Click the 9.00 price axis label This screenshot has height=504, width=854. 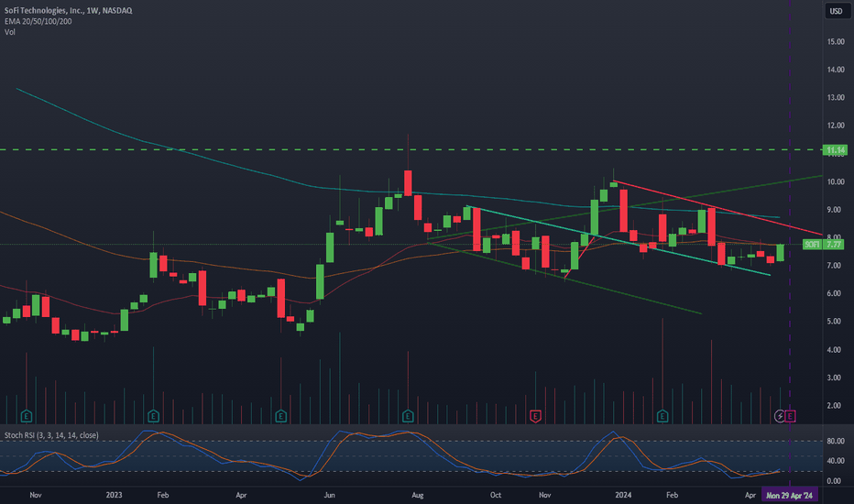pos(834,210)
